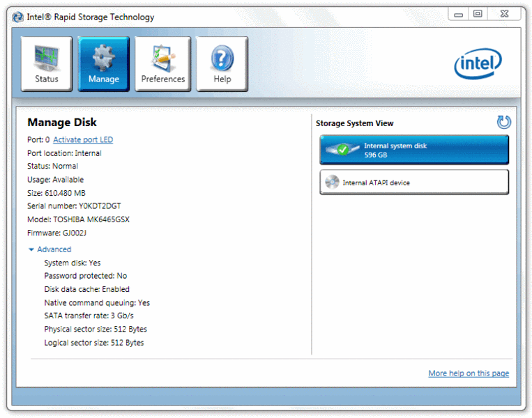Click the Intel logo

pos(478,63)
